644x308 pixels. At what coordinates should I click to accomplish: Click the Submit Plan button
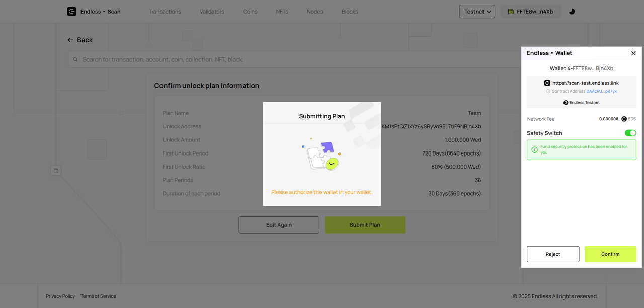click(x=364, y=225)
